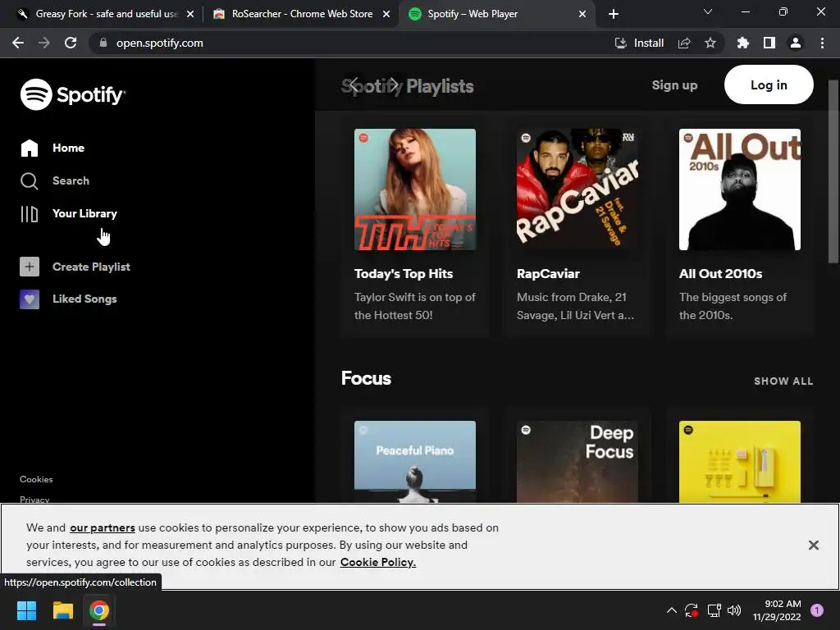The image size is (840, 630).
Task: Open the purple notification count badge
Action: pos(817,610)
